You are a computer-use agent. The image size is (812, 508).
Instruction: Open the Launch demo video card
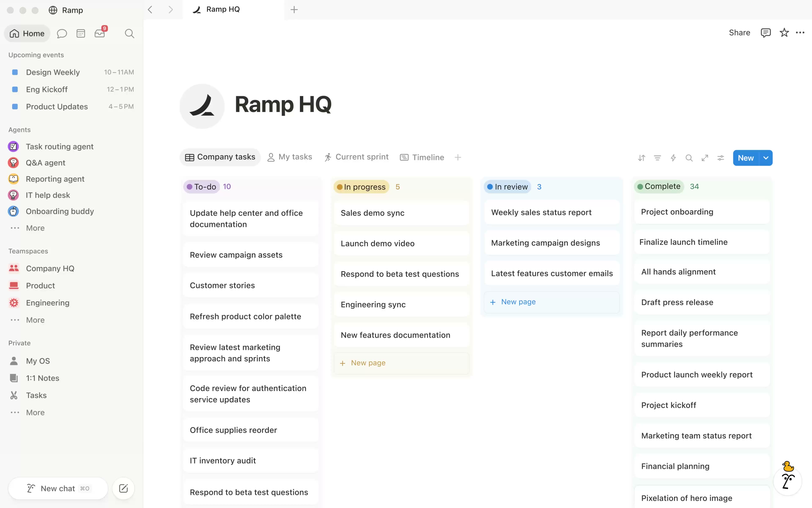(401, 244)
